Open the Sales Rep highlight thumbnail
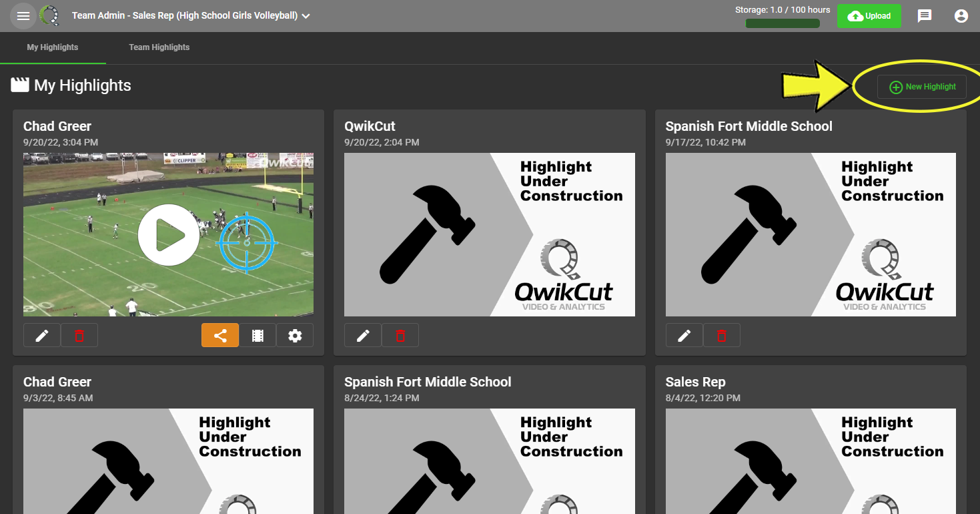The image size is (980, 514). (811, 461)
